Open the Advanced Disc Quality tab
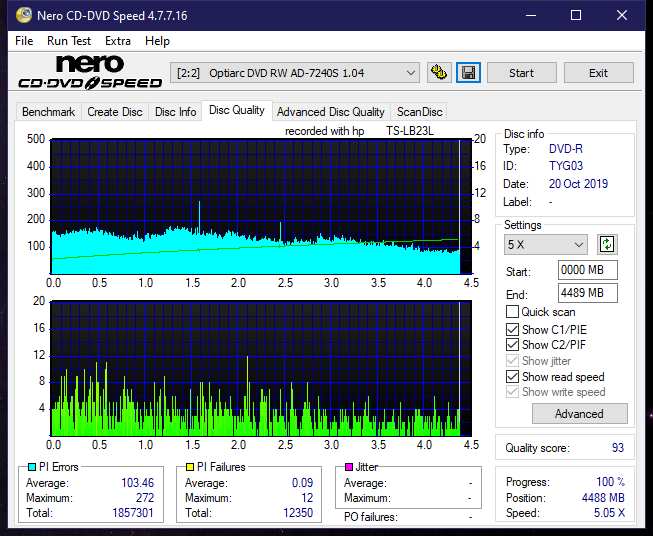Screen dimensions: 653x536 click(x=331, y=112)
